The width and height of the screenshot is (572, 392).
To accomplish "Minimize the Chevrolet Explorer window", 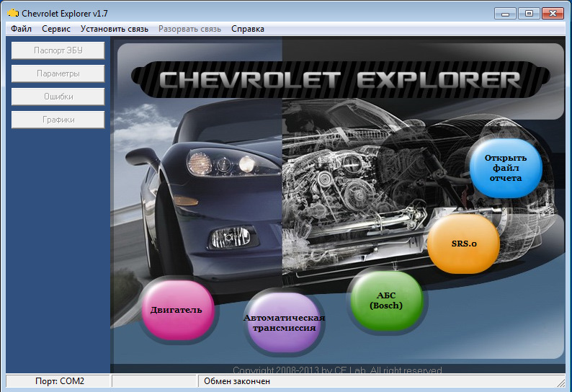I will point(505,14).
